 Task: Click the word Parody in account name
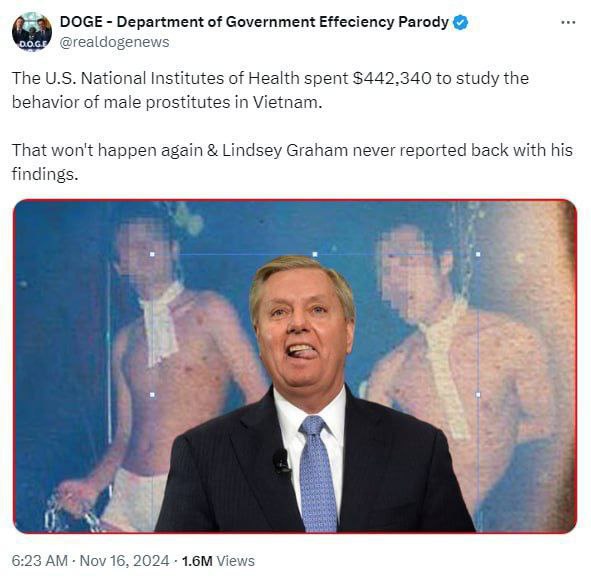point(424,22)
